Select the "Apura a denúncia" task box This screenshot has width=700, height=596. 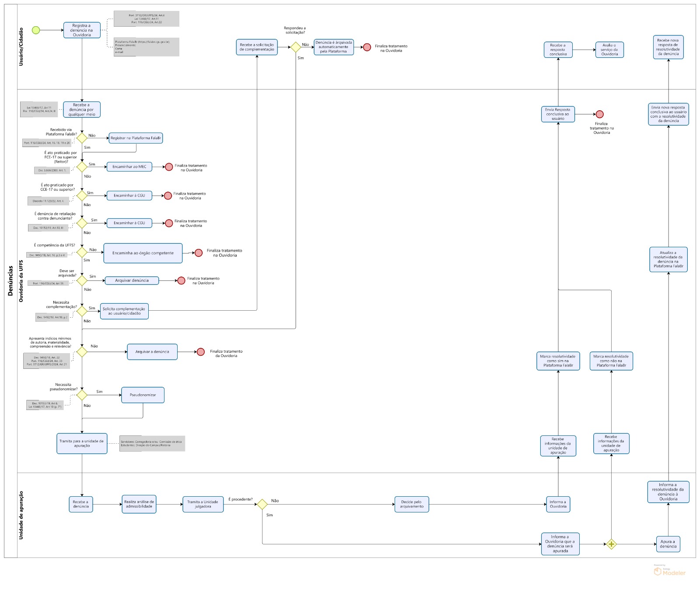pos(668,544)
